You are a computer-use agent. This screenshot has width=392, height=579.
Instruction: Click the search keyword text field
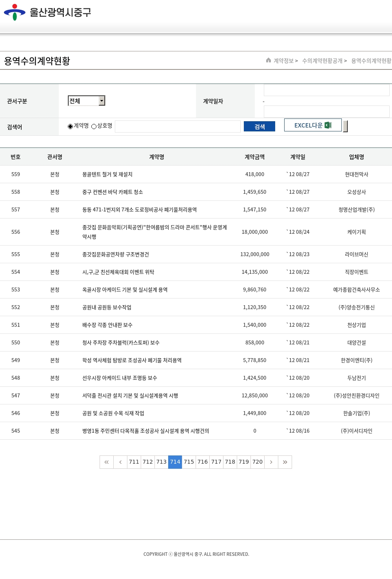(178, 126)
